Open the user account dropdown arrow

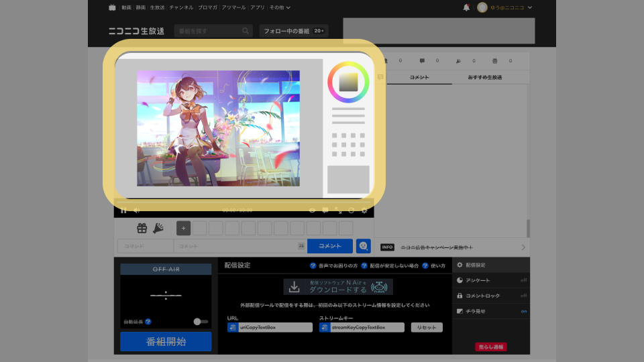(x=530, y=7)
